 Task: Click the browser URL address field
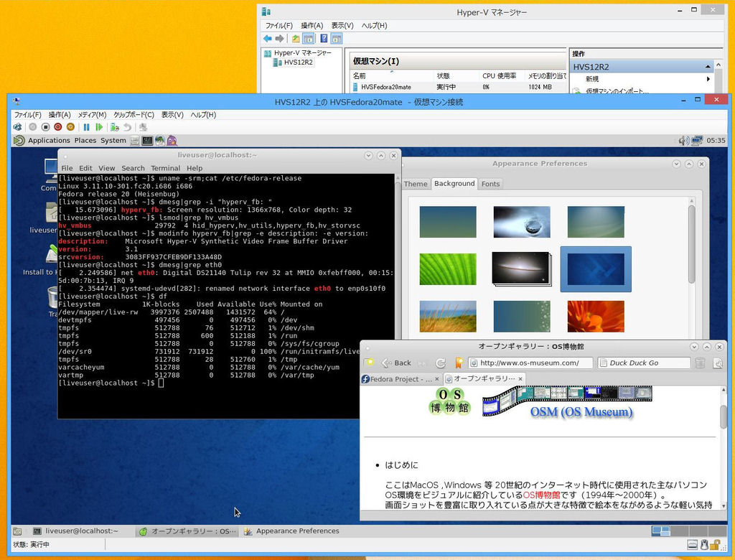(530, 363)
